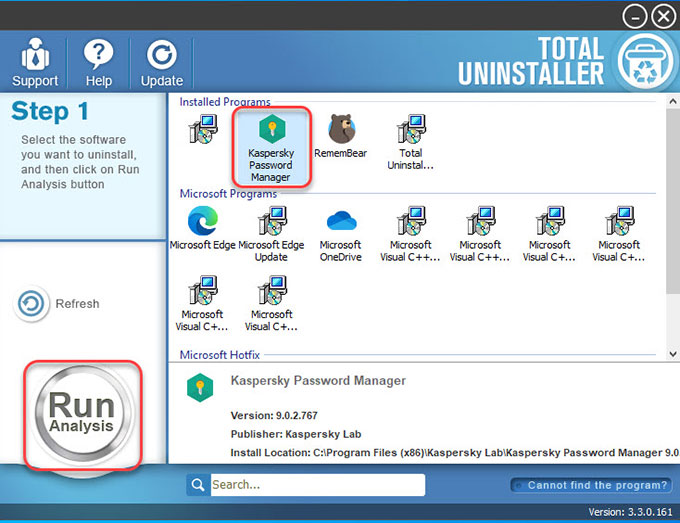Select the first Microsoft Visual C++... entry

pyautogui.click(x=411, y=234)
